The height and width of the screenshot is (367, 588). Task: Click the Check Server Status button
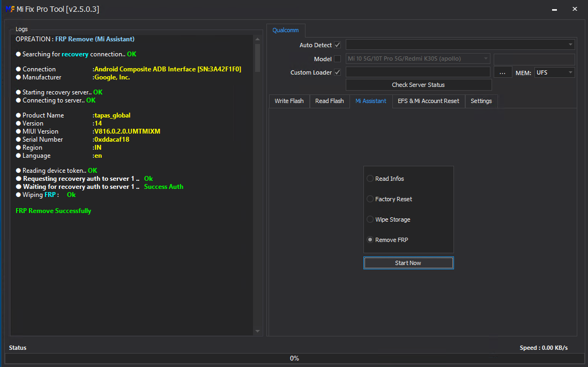tap(419, 85)
